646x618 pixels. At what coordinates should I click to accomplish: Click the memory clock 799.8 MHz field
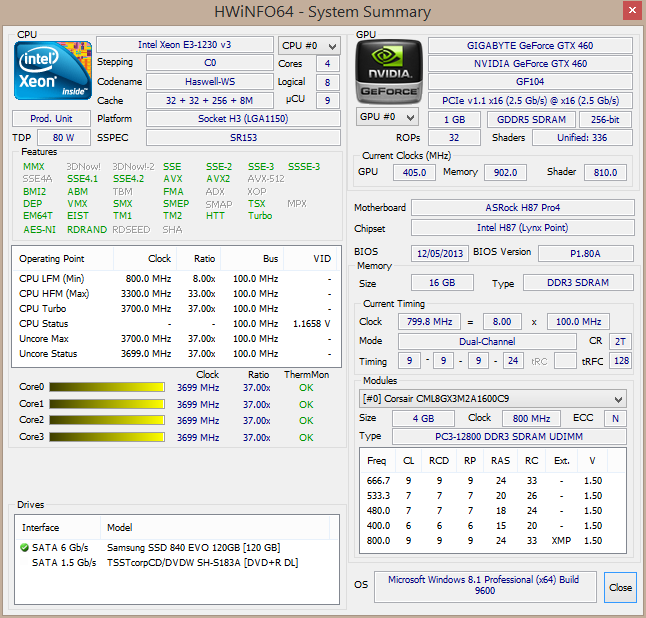429,321
